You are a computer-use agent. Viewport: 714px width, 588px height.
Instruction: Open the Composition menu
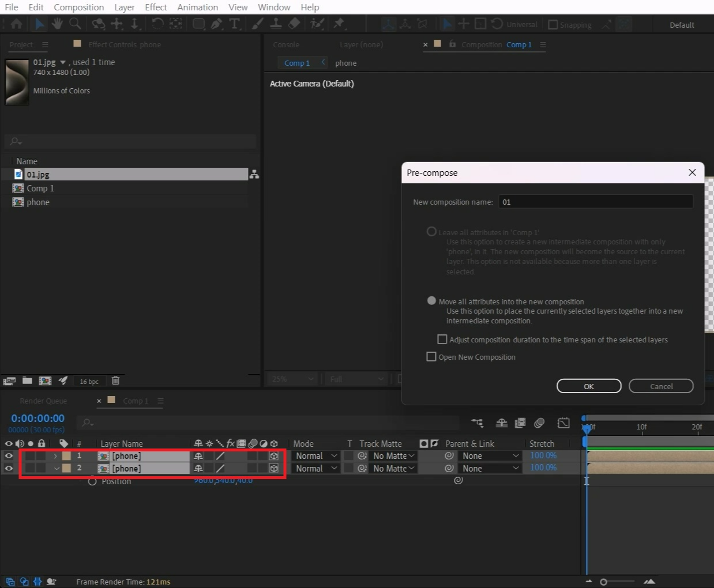click(79, 7)
